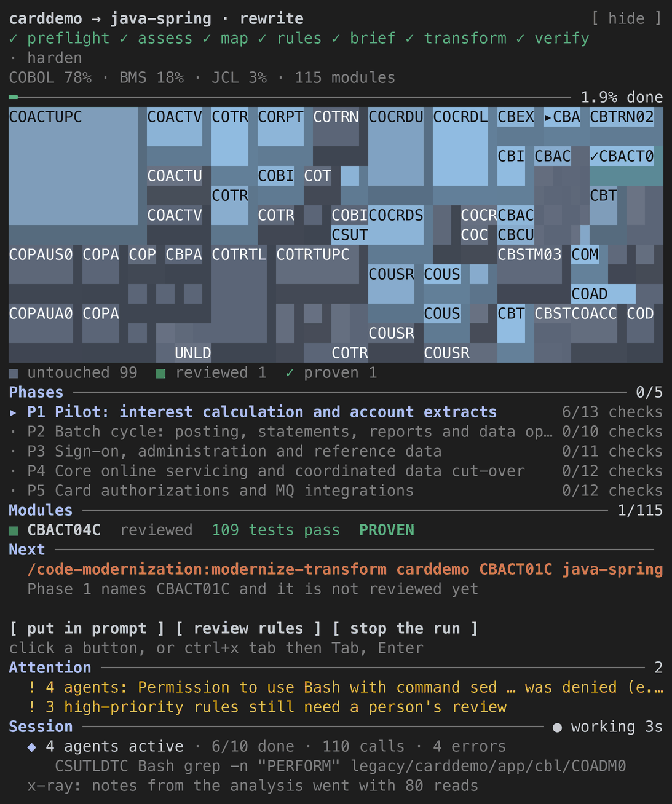The height and width of the screenshot is (804, 672).
Task: Expand P2 Batch cycle phase row
Action: coord(336,432)
